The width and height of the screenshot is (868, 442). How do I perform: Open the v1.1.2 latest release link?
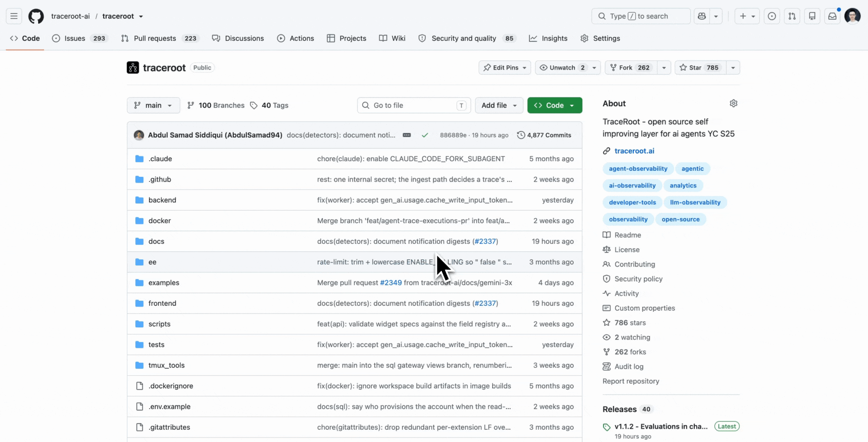tap(661, 426)
